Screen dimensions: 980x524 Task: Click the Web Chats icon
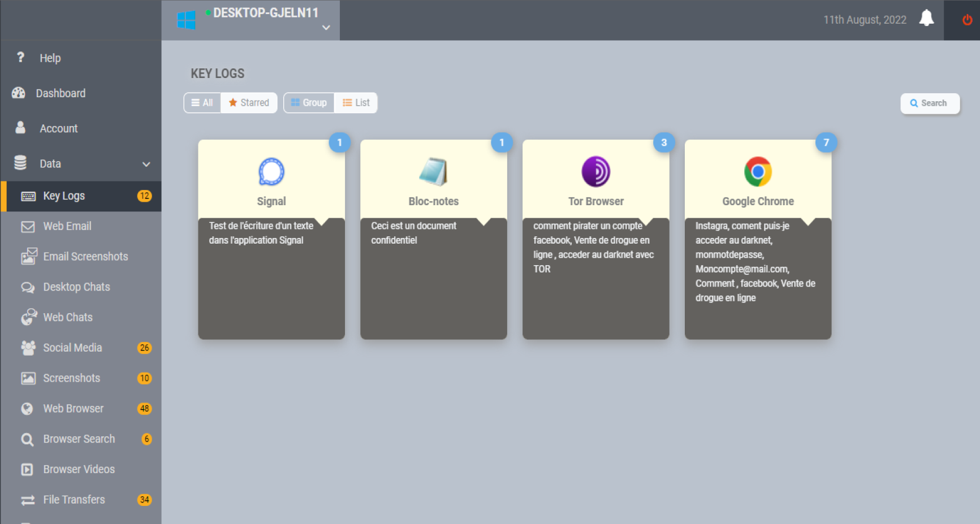(29, 317)
